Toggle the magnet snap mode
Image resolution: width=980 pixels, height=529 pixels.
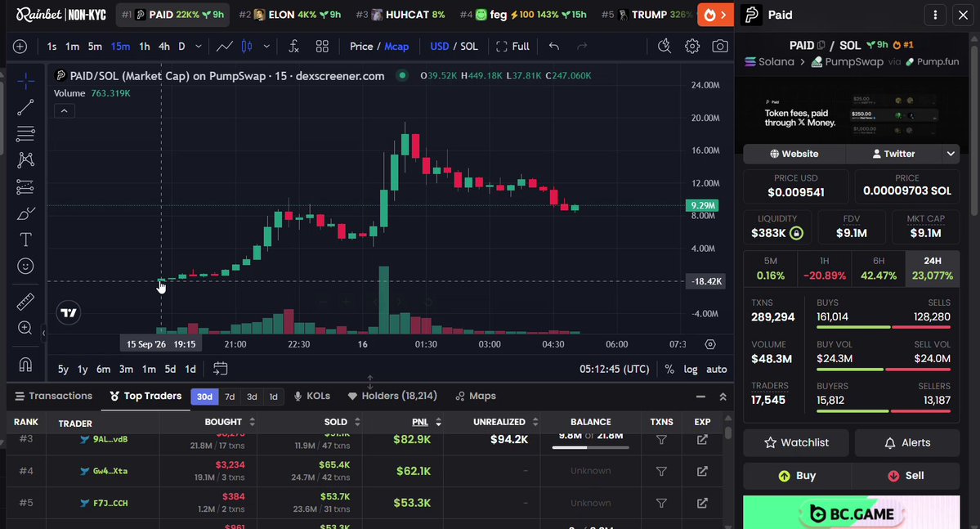[25, 364]
